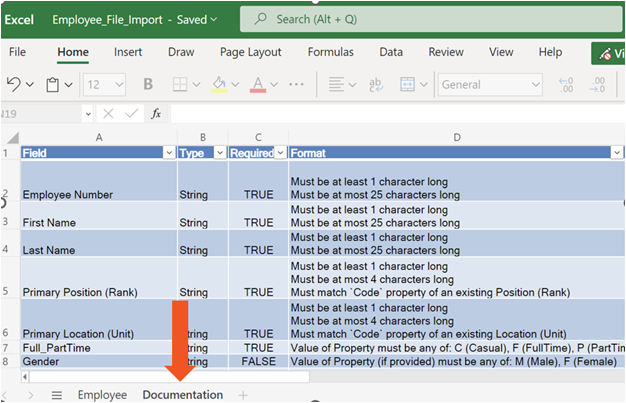Open the View ribbon tab
626x403 pixels.
(501, 52)
